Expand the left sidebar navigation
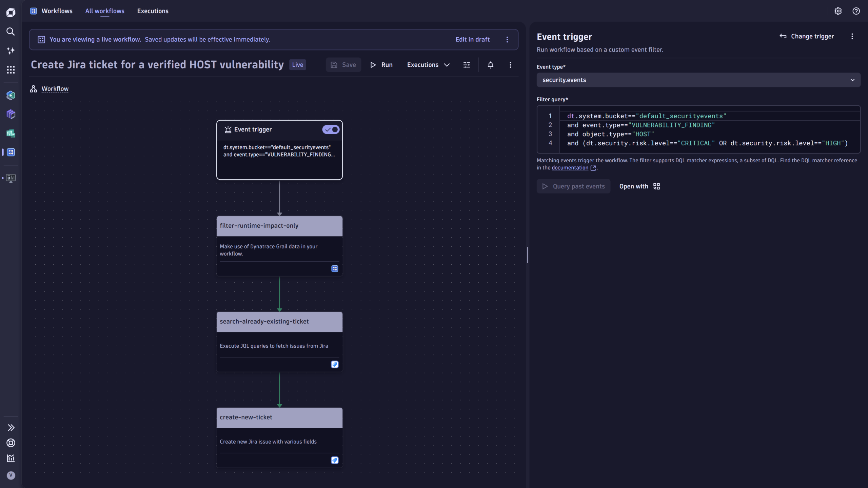The height and width of the screenshot is (488, 868). coord(11,427)
